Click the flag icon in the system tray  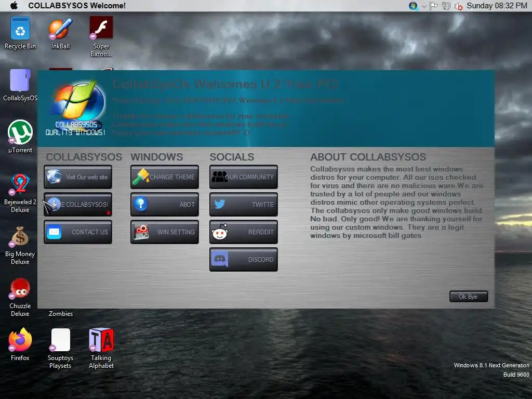click(434, 6)
